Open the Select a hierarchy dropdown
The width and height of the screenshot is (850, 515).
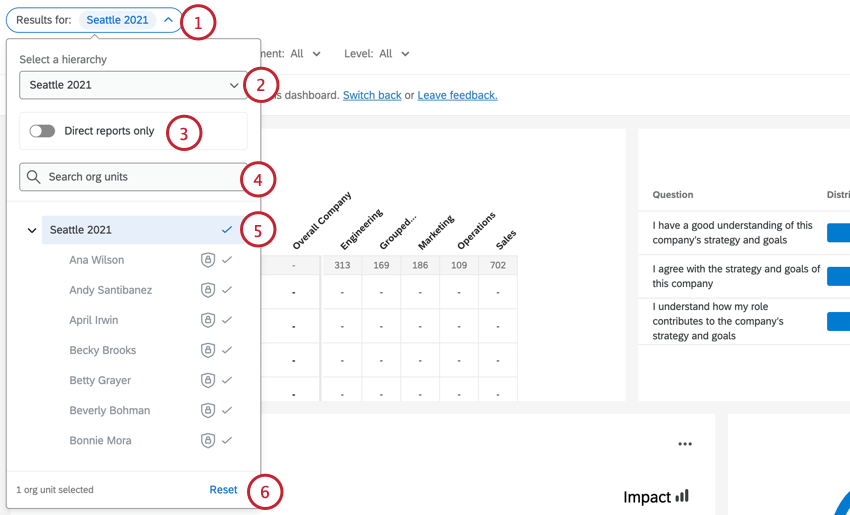point(133,85)
